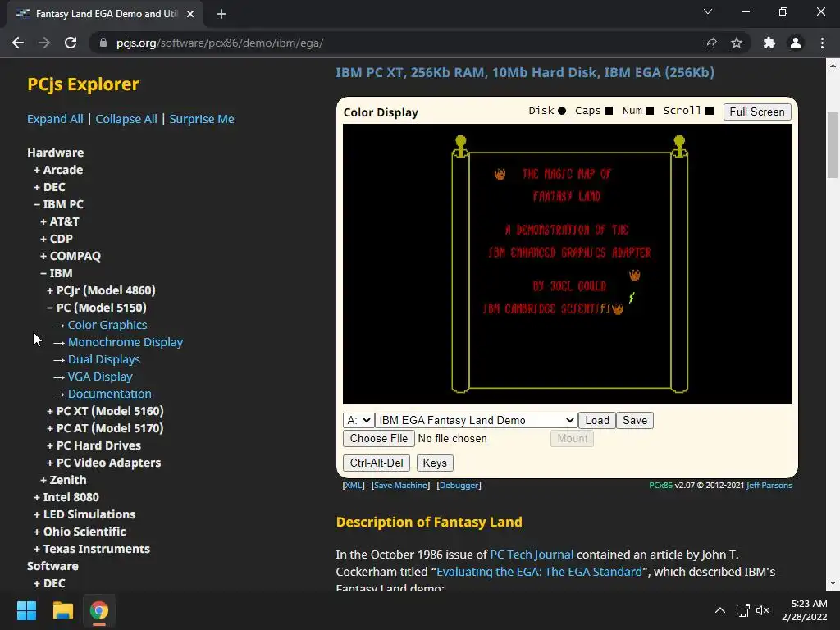840x630 pixels.
Task: Expand the Texas Instruments tree node
Action: (x=92, y=549)
